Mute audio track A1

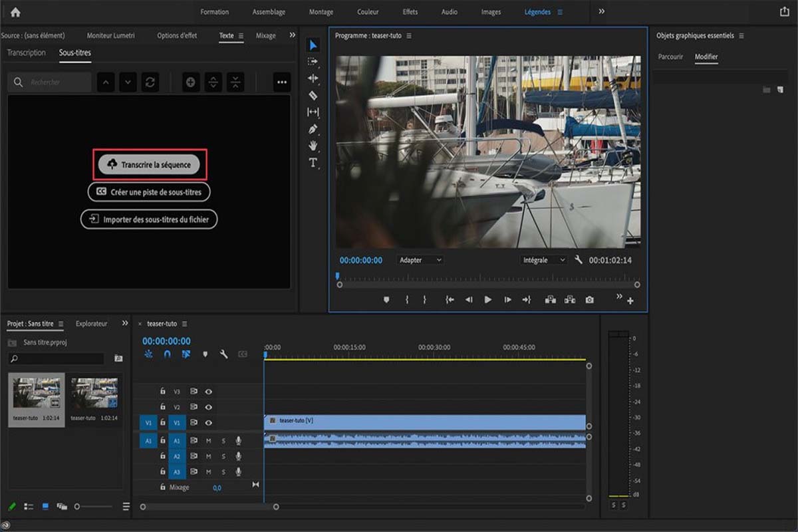208,440
